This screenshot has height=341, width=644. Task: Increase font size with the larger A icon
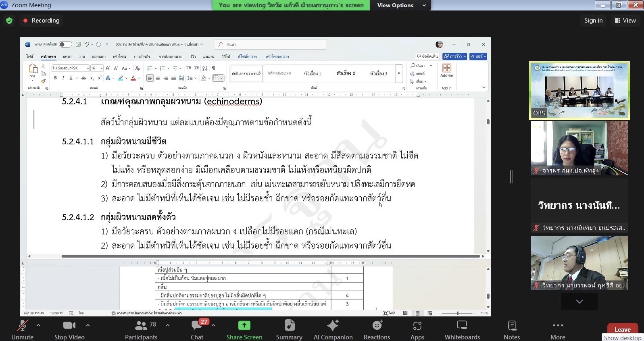pos(108,68)
